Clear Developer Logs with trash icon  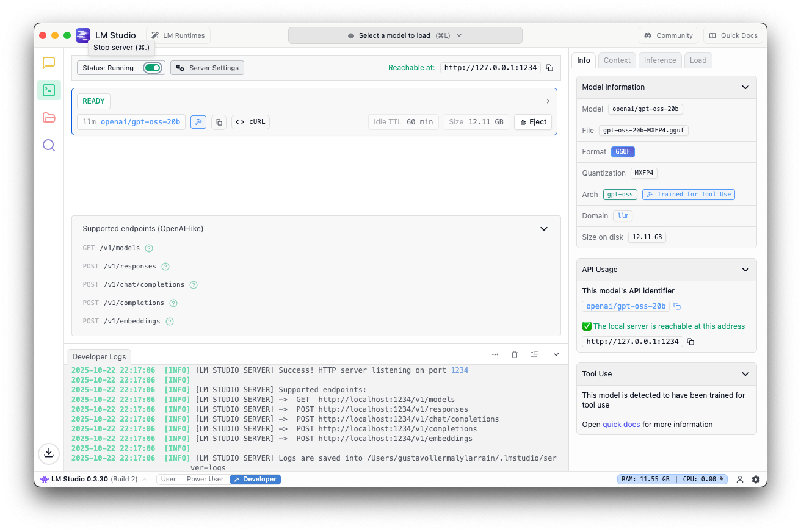click(515, 354)
